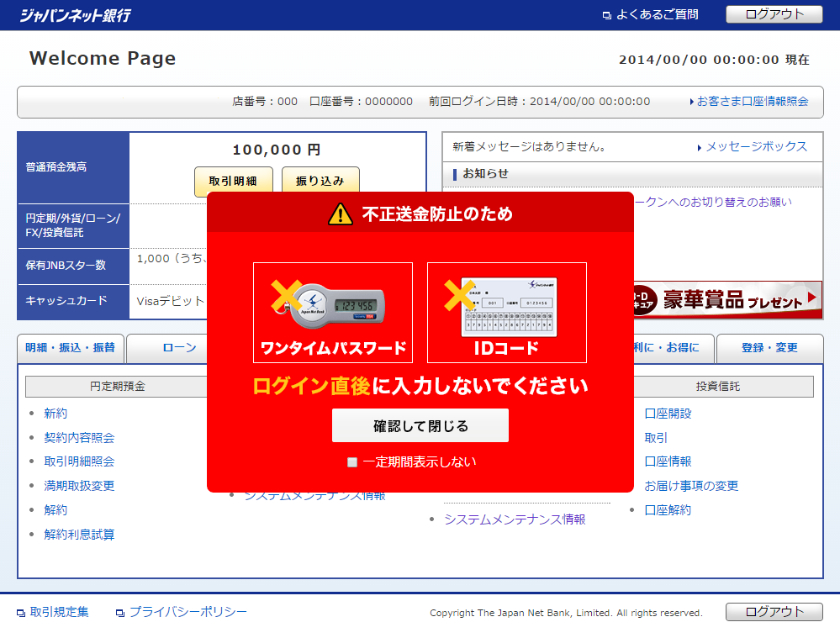Open purple システムメンテナンス情報 link
The image size is (840, 638).
515,519
